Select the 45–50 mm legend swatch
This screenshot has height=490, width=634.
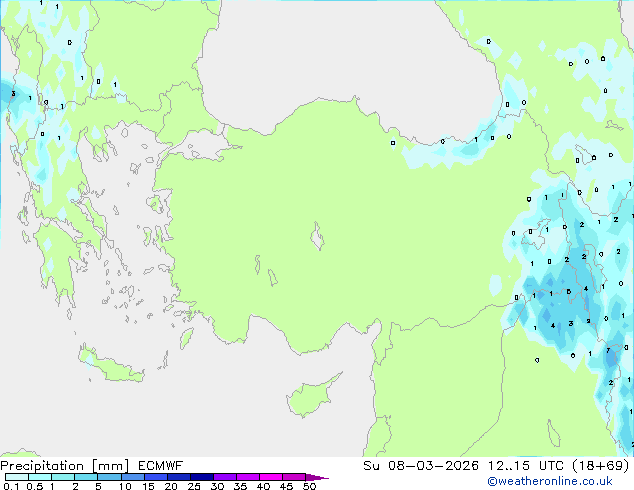[x=294, y=477]
